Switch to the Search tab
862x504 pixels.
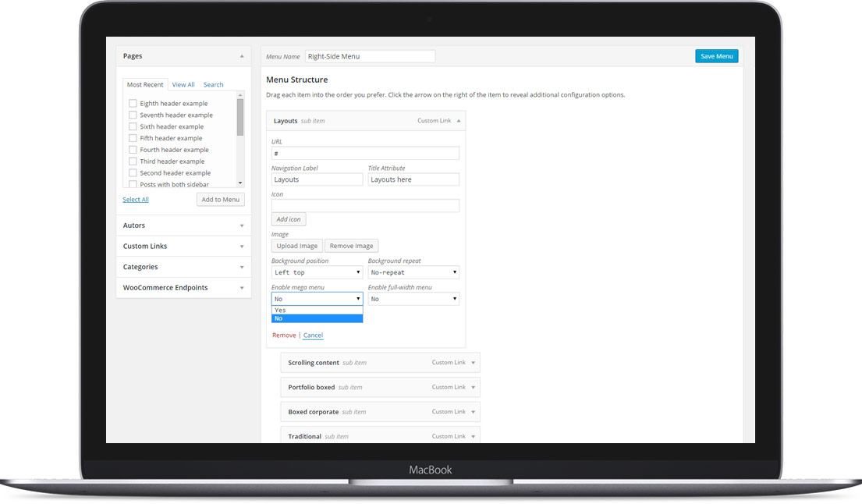tap(213, 85)
